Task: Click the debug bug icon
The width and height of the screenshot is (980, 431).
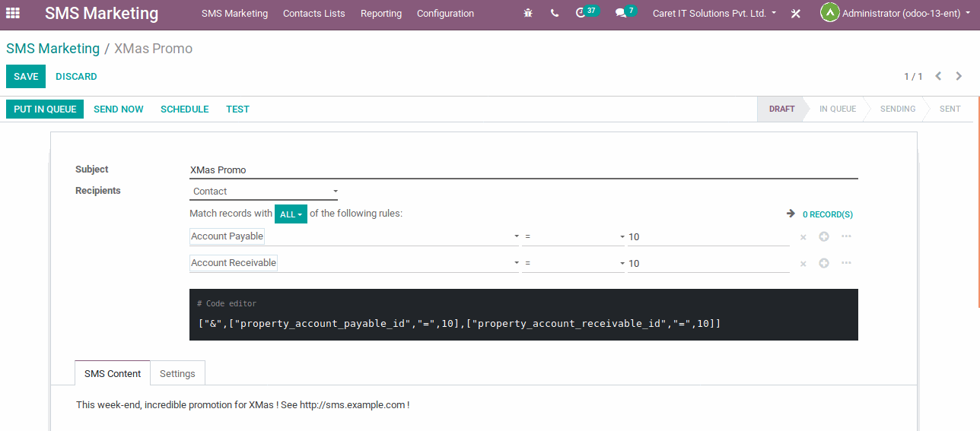Action: 528,13
